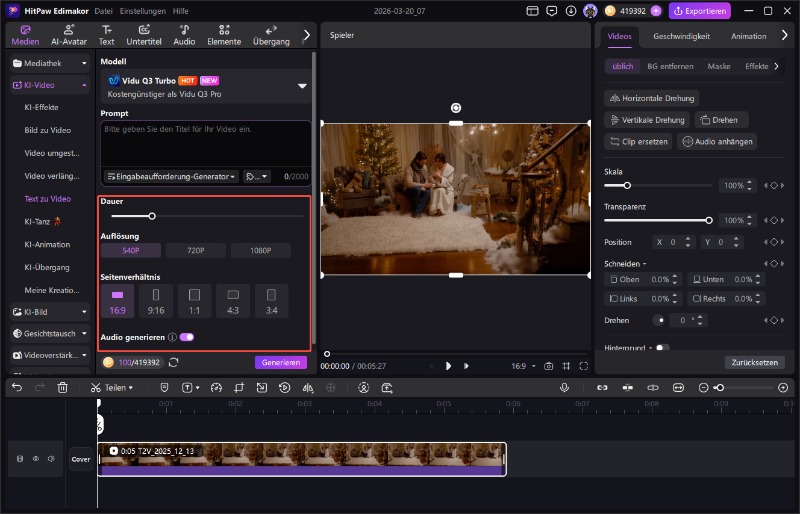Click the microphone voice-over icon
This screenshot has width=800, height=514.
click(564, 387)
